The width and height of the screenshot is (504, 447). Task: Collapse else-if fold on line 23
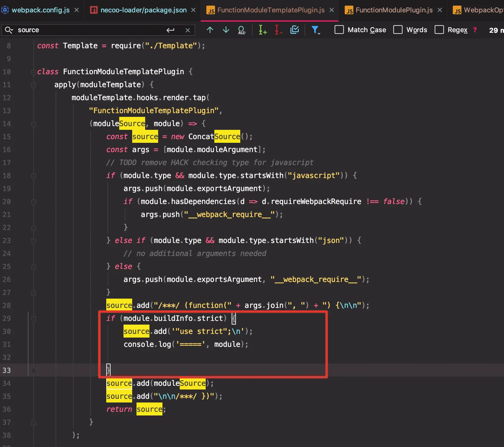[34, 241]
